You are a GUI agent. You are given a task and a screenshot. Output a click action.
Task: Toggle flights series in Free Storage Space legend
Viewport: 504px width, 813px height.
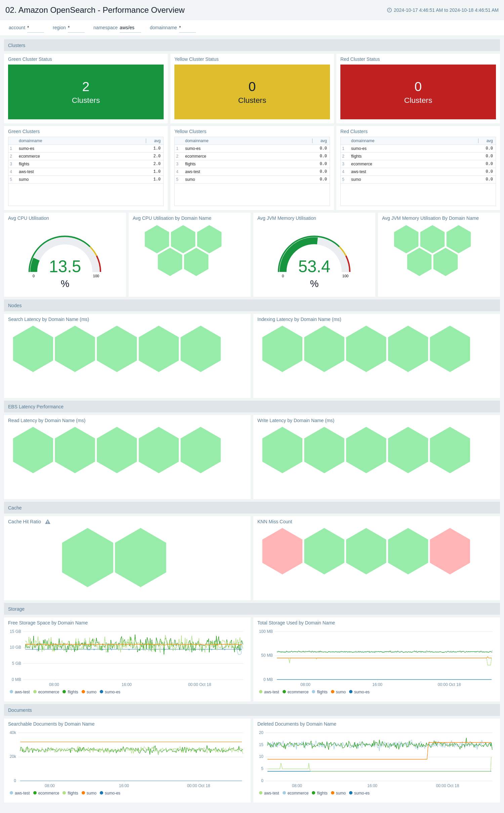[x=70, y=692]
